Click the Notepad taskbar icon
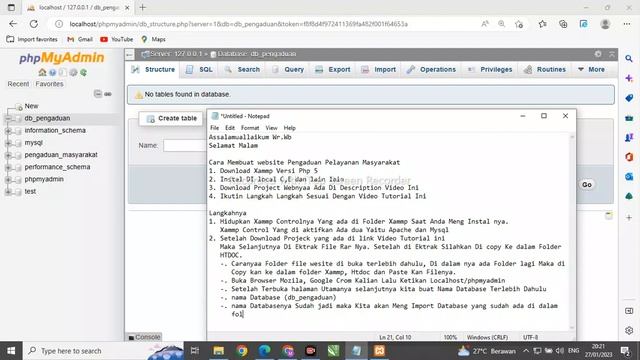 356,351
